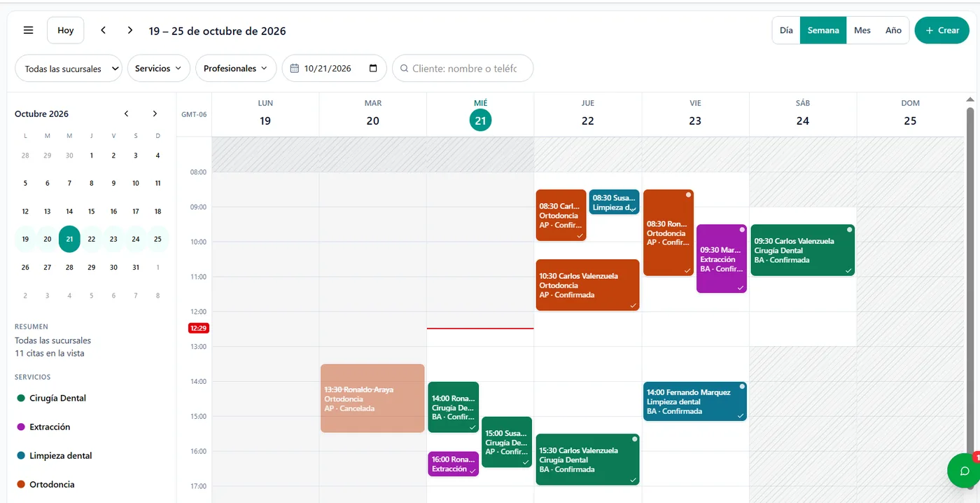
Task: Click the Octubre 2026 month label
Action: tap(41, 113)
